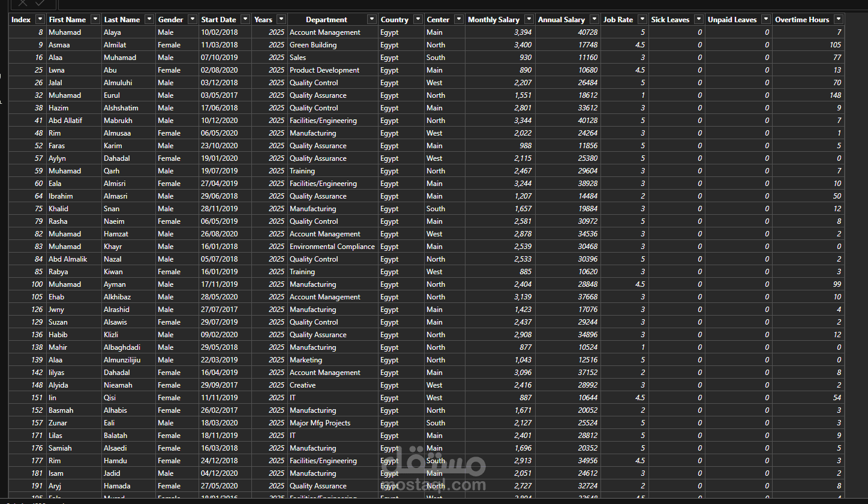Open the Annual Salary column filter dropdown

click(594, 20)
